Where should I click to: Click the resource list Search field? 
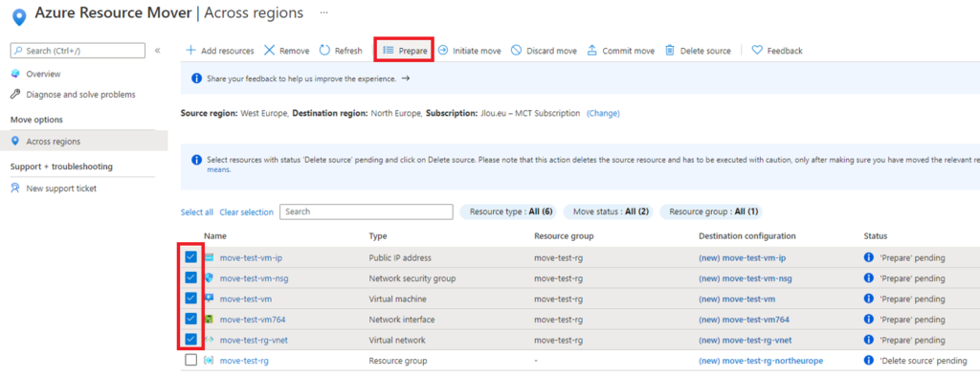point(367,212)
